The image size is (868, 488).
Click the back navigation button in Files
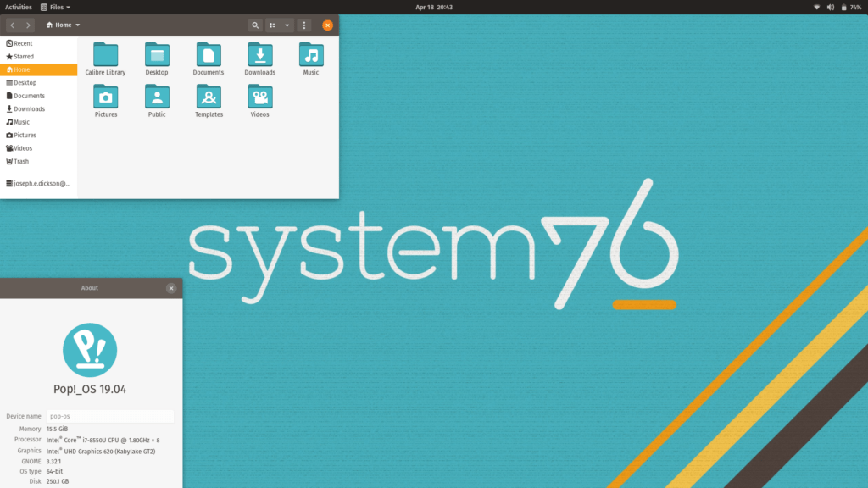click(12, 25)
